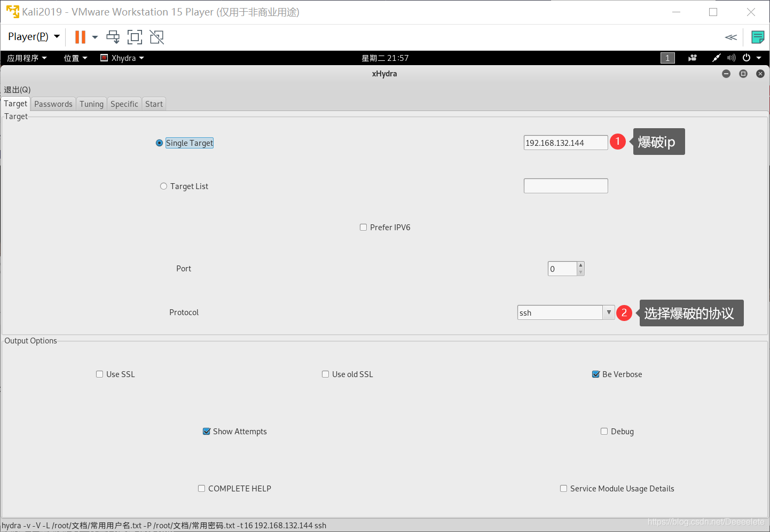Click the clock showing 星期二 21:57
Viewport: 770px width, 532px height.
click(x=385, y=58)
